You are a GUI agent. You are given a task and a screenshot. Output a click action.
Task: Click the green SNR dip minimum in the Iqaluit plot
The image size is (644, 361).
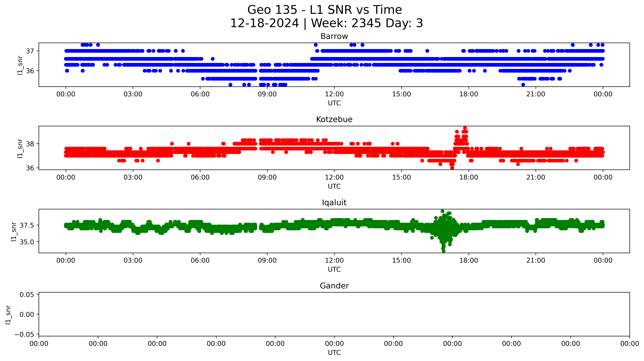(444, 251)
